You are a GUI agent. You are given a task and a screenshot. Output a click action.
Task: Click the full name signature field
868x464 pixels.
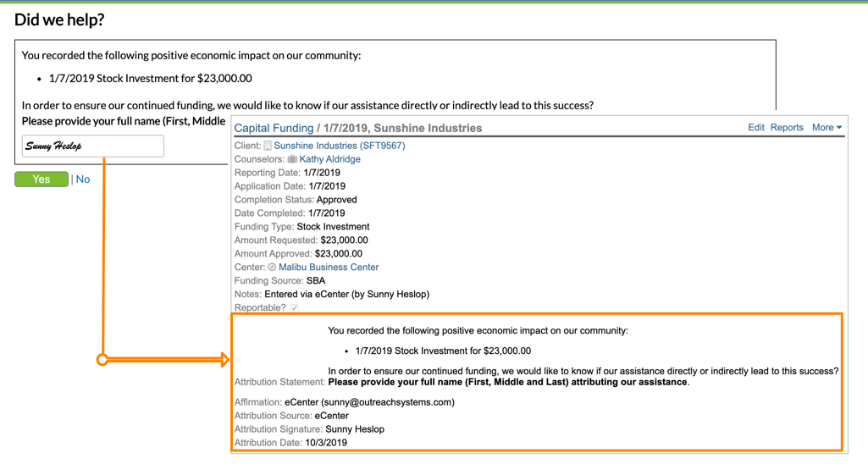[x=92, y=146]
